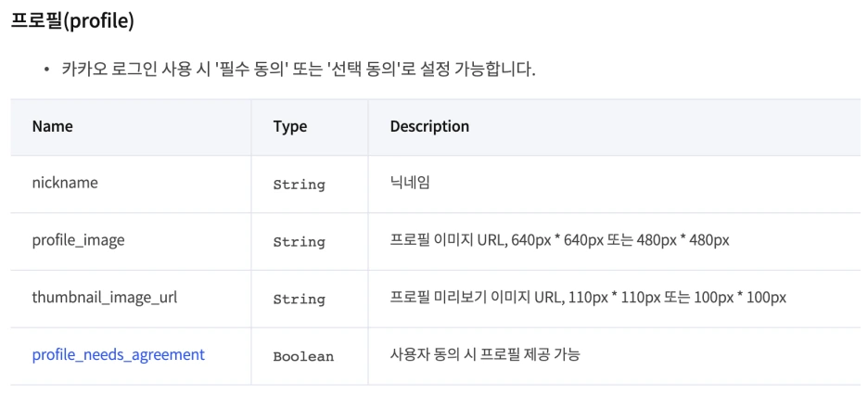The width and height of the screenshot is (868, 396).
Task: Click the String type in nickname row
Action: coord(299,185)
